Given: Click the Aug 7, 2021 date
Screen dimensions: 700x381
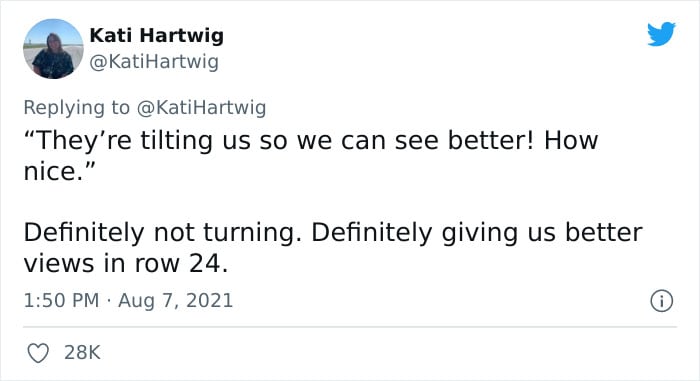Looking at the screenshot, I should click(175, 300).
